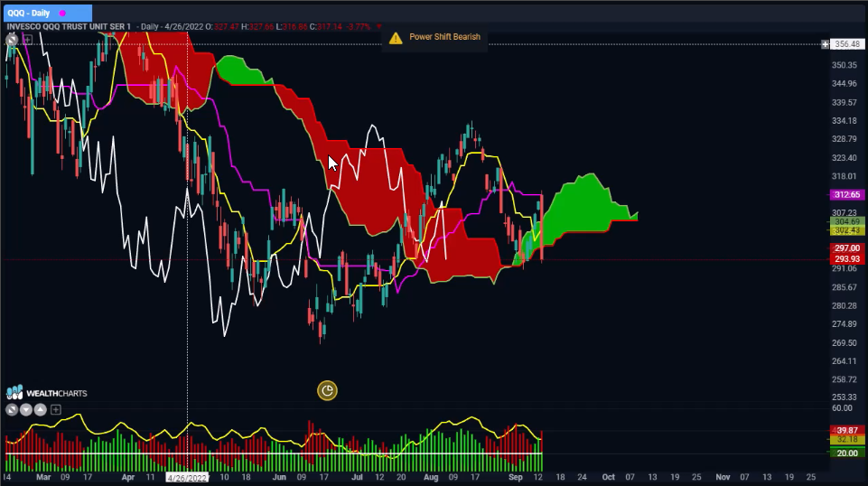Click the Aug label on time axis

[431, 477]
